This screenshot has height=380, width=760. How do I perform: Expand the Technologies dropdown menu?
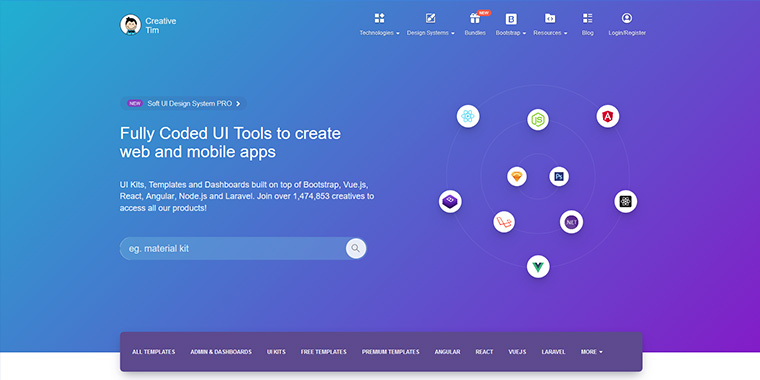tap(379, 33)
